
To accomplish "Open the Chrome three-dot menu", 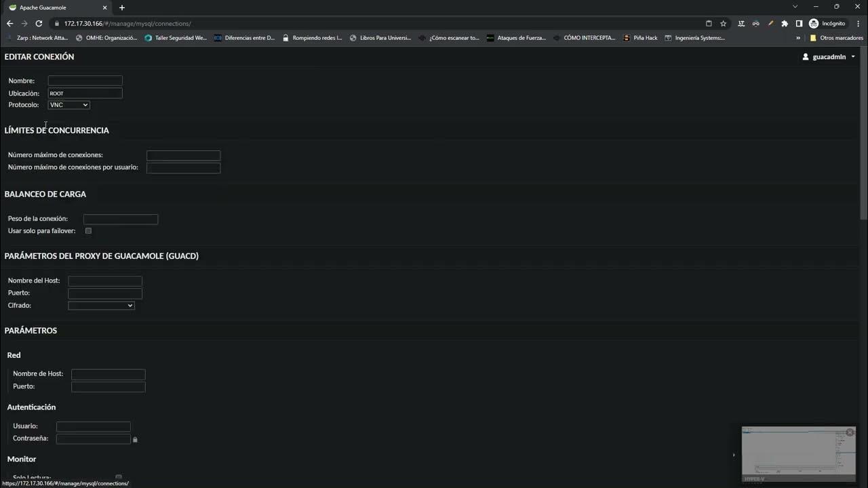I will pos(858,23).
